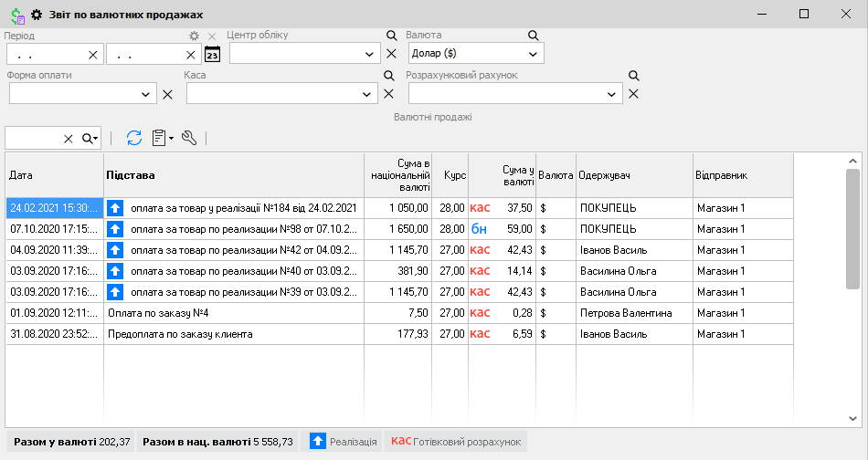Click the Період gear settings icon

click(x=194, y=36)
